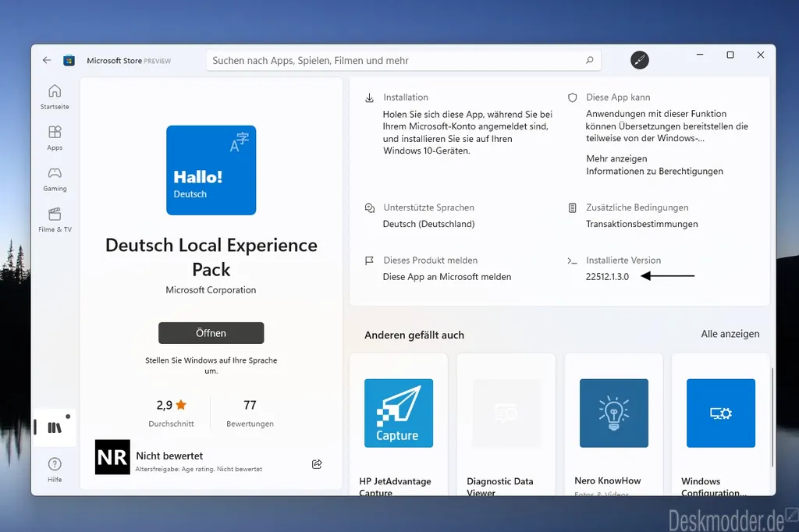Focus the Store search field
The width and height of the screenshot is (799, 532).
click(403, 60)
